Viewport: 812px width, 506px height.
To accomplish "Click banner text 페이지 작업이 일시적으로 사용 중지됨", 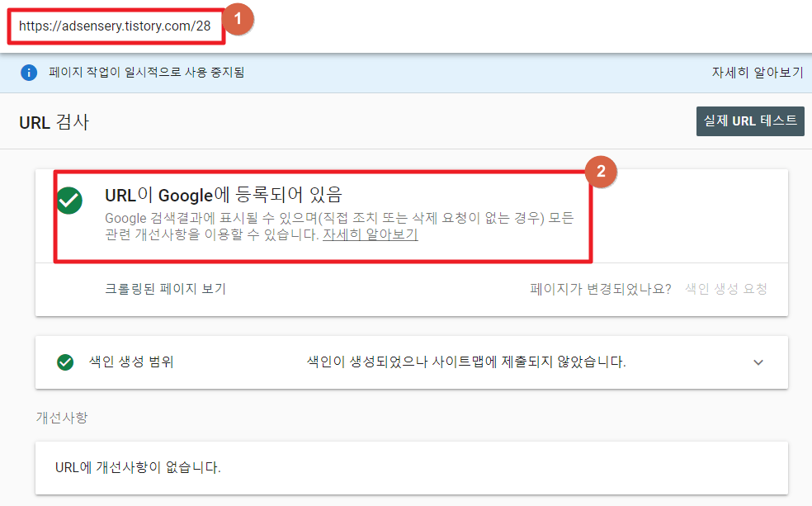I will click(x=147, y=72).
